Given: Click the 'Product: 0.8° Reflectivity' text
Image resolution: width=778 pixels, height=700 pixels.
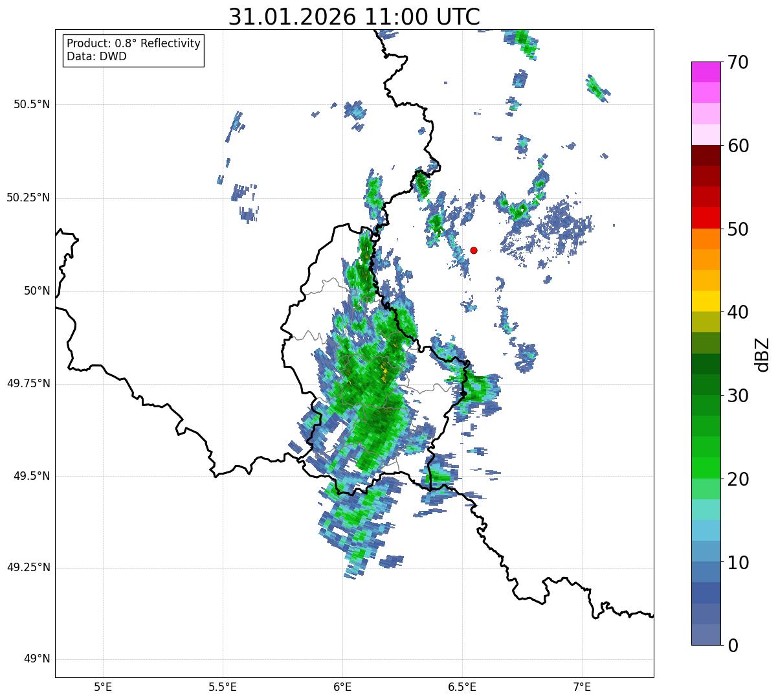Looking at the screenshot, I should 133,43.
